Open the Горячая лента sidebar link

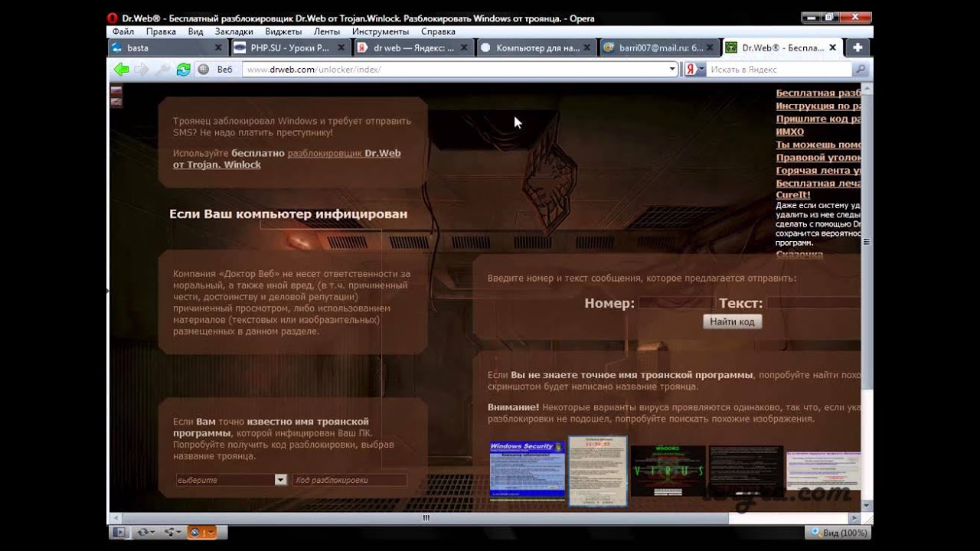(818, 171)
